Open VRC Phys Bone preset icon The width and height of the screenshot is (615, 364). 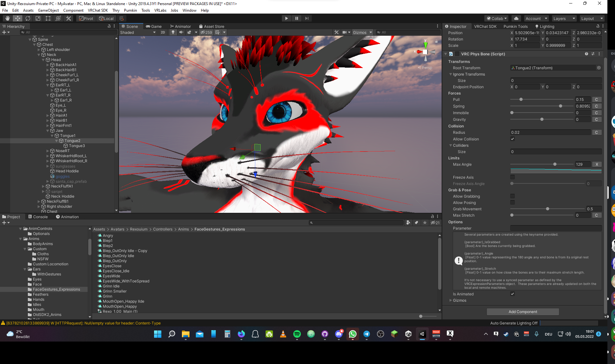pyautogui.click(x=593, y=54)
